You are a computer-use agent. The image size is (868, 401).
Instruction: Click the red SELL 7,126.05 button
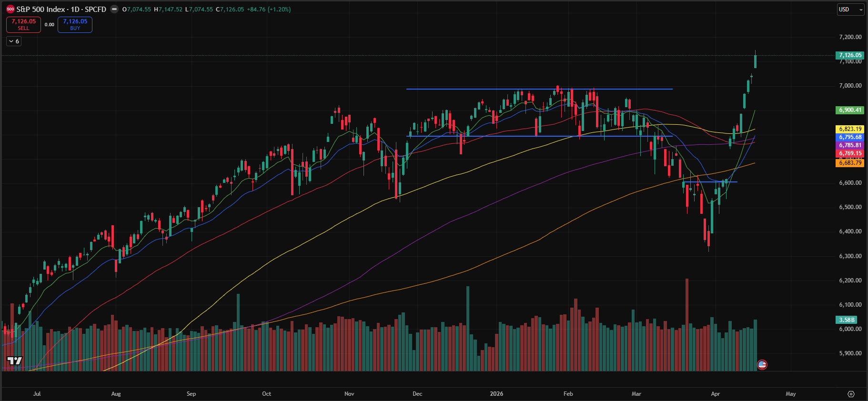click(23, 25)
